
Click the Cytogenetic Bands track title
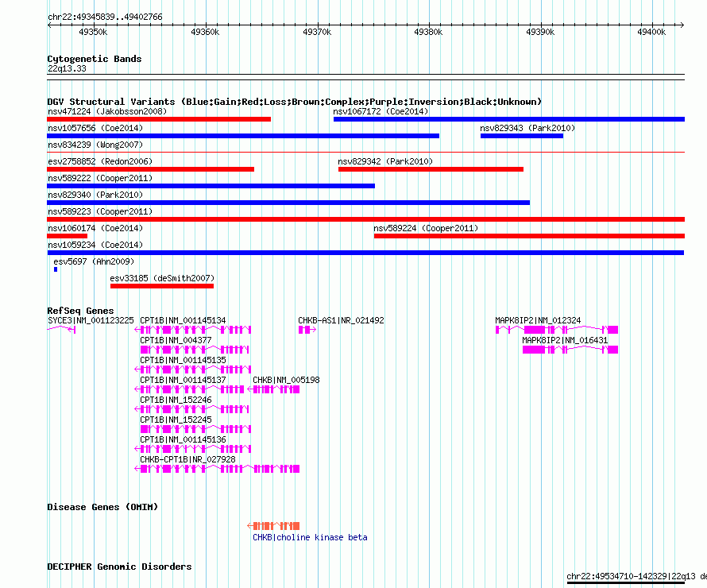(95, 59)
